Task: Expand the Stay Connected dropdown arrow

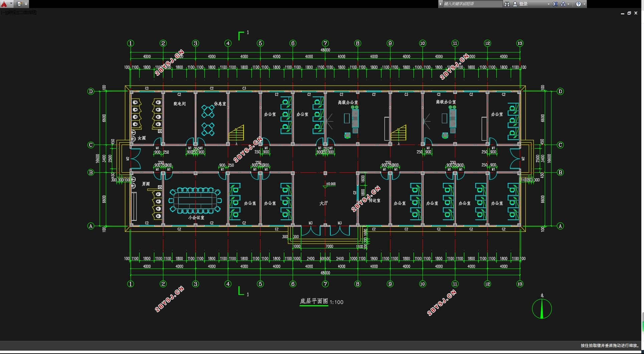Action: coord(569,4)
